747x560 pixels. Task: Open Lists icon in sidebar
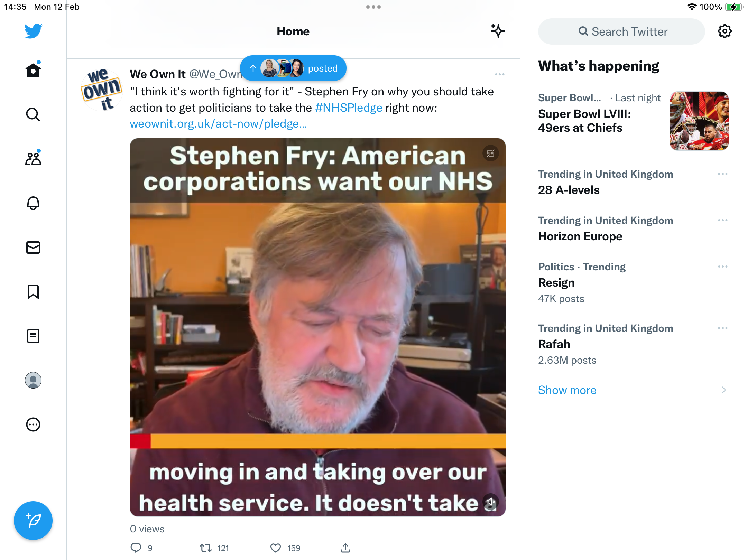coord(33,336)
